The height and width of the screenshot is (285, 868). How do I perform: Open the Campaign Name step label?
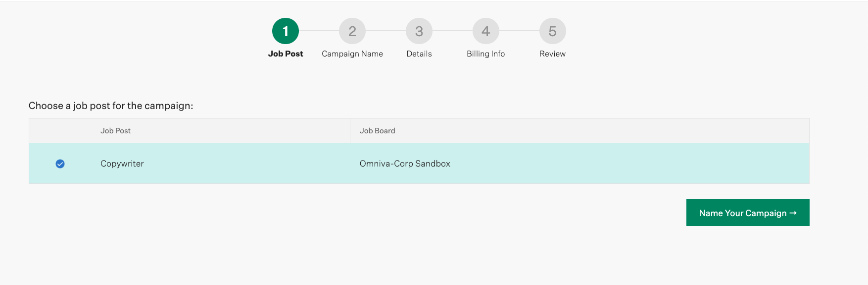point(352,54)
